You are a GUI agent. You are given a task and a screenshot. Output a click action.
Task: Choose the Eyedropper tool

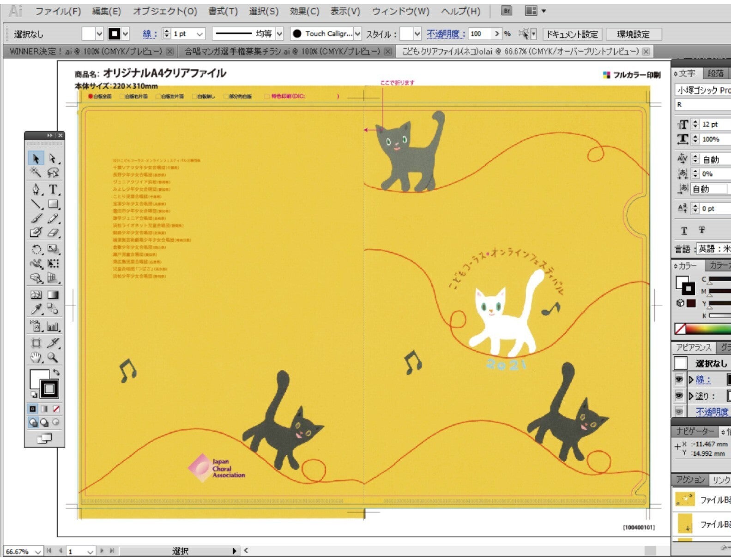[36, 309]
